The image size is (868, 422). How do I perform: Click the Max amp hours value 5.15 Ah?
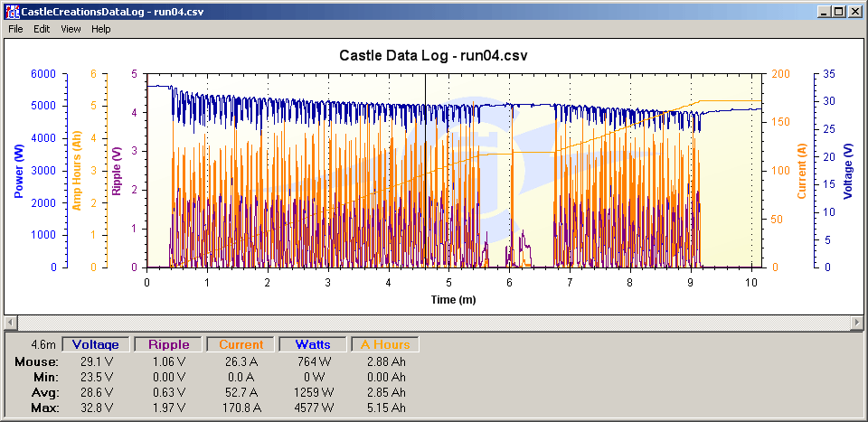388,408
